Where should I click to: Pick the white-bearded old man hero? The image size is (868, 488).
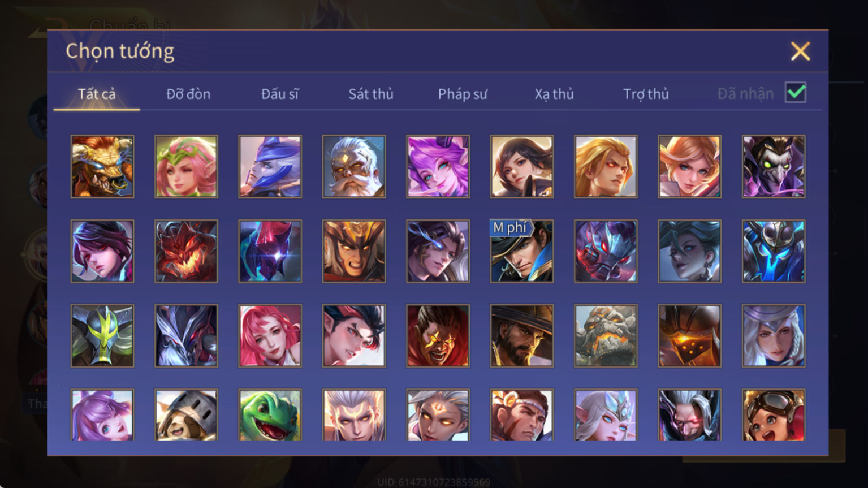tap(354, 166)
